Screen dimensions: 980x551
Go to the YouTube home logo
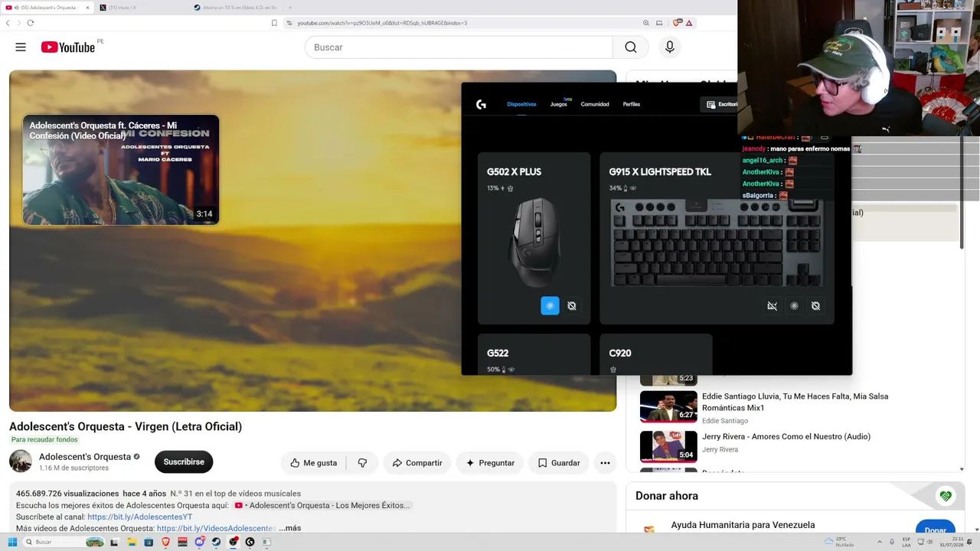point(68,47)
